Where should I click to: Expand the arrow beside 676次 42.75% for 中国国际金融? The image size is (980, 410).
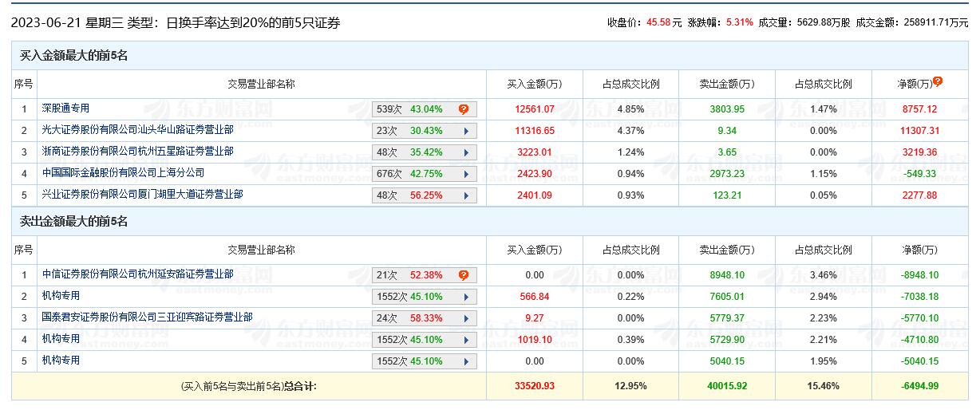(464, 174)
